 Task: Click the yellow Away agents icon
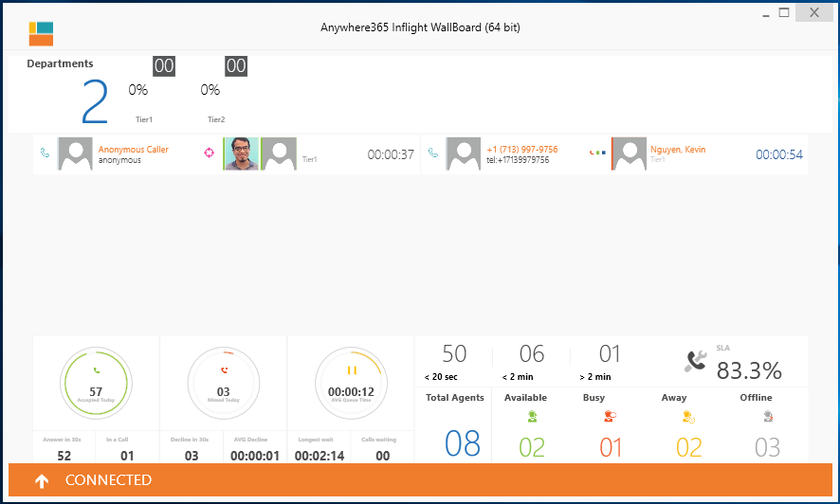coord(688,416)
